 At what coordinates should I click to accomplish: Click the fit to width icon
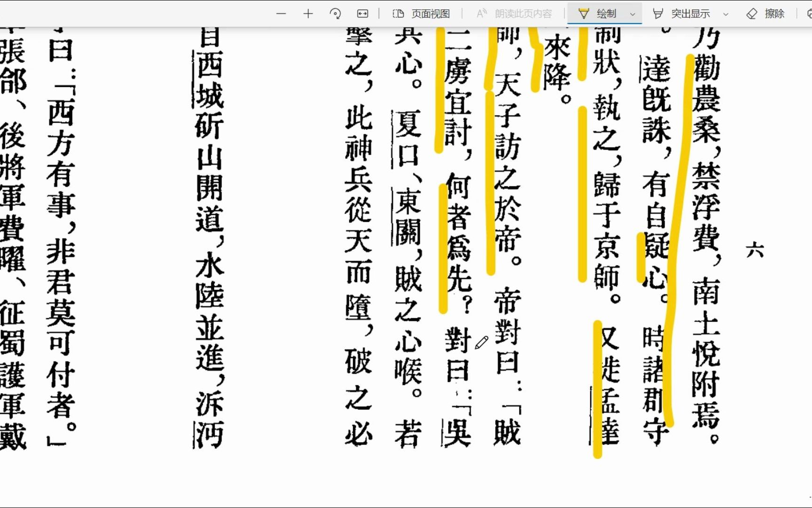click(362, 14)
